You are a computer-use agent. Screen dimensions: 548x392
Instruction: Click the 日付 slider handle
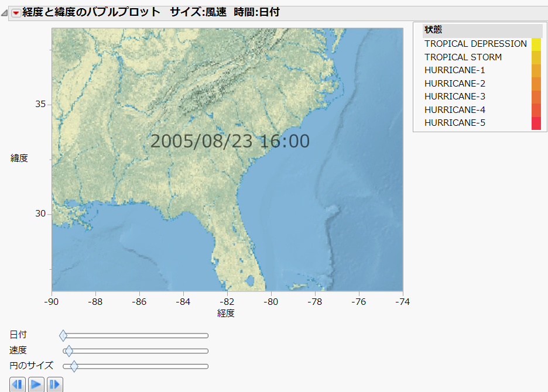(x=63, y=335)
